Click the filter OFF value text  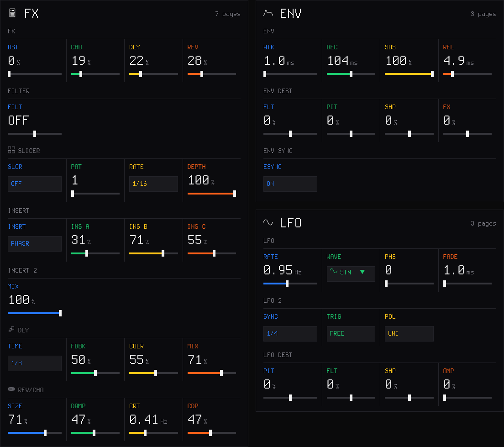[18, 121]
